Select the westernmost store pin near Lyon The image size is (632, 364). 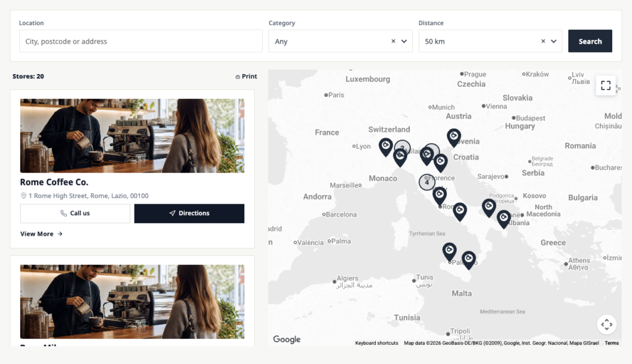[386, 147]
